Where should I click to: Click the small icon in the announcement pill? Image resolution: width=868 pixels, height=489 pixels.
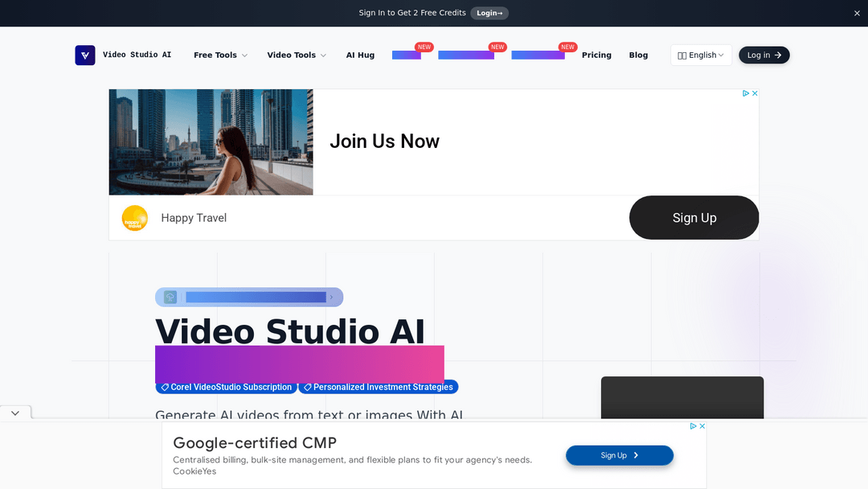click(x=170, y=298)
